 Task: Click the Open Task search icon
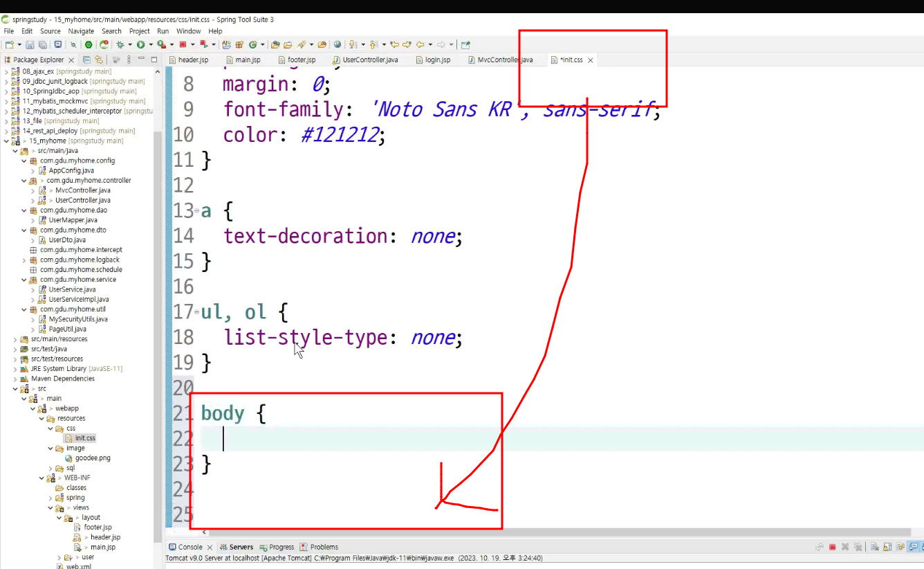pos(288,44)
